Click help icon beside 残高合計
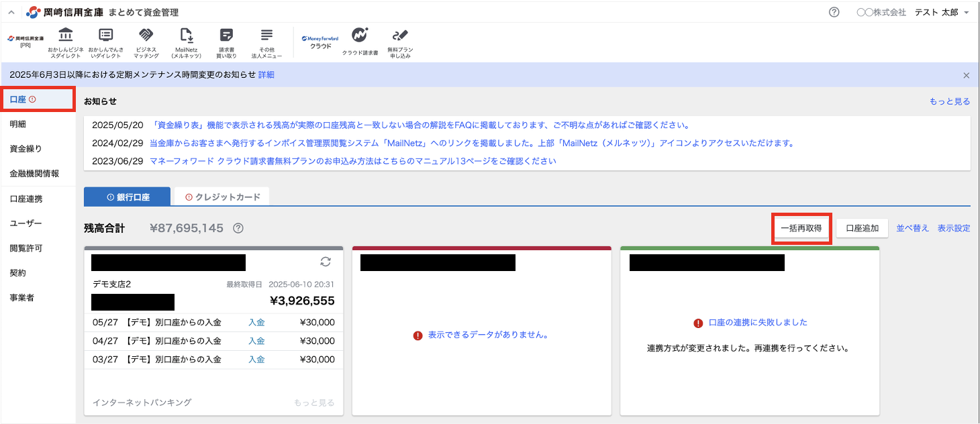980x424 pixels. (x=238, y=228)
